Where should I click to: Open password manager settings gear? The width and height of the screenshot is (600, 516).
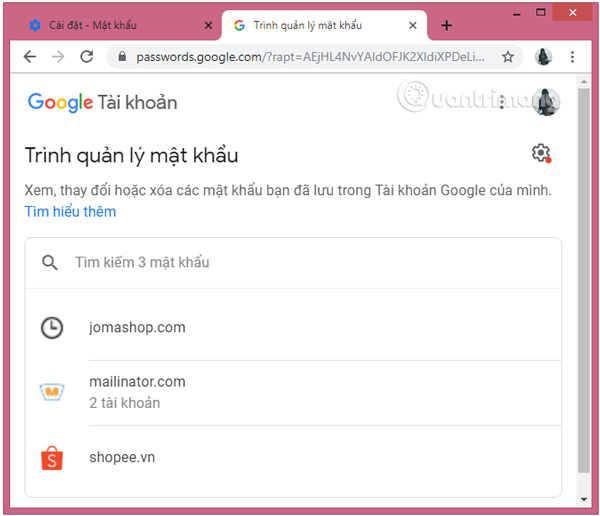point(541,153)
